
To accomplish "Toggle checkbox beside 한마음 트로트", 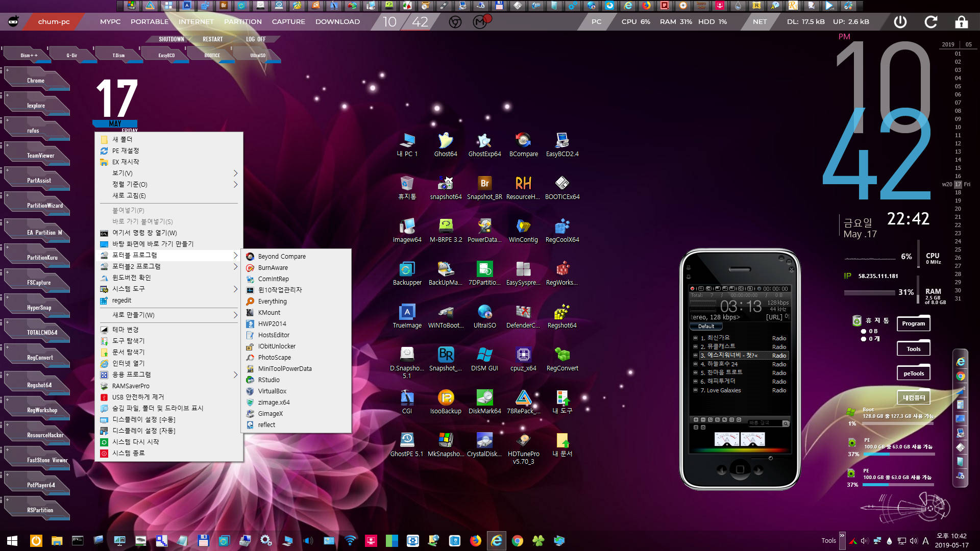I will [695, 373].
